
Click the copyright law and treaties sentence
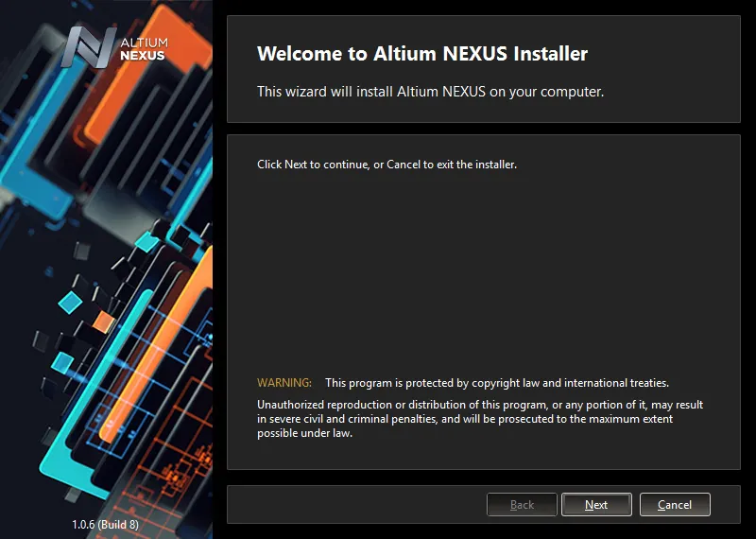[497, 383]
